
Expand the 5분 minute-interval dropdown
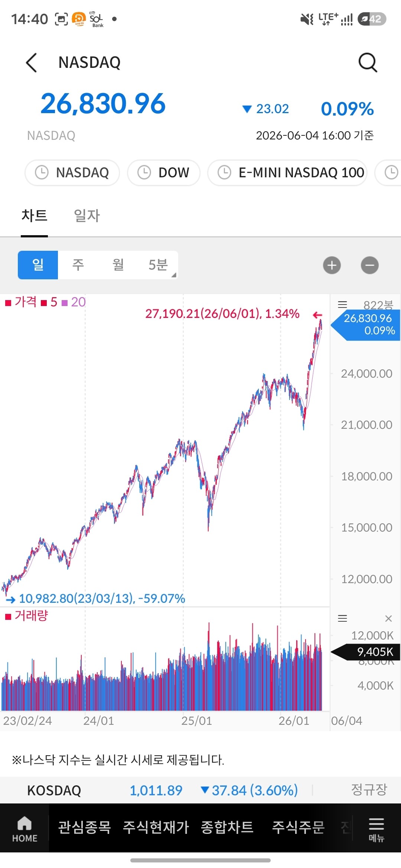coord(159,265)
